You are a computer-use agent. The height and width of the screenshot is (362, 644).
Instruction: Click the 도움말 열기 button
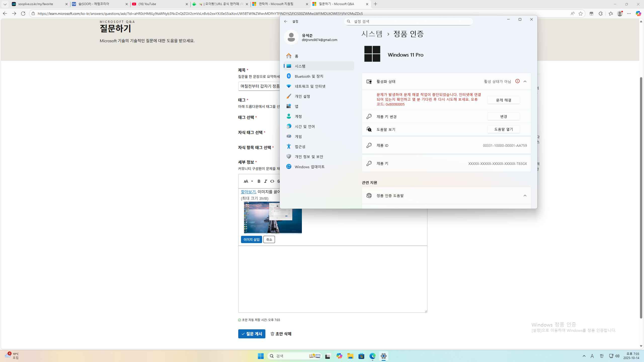pos(503,129)
